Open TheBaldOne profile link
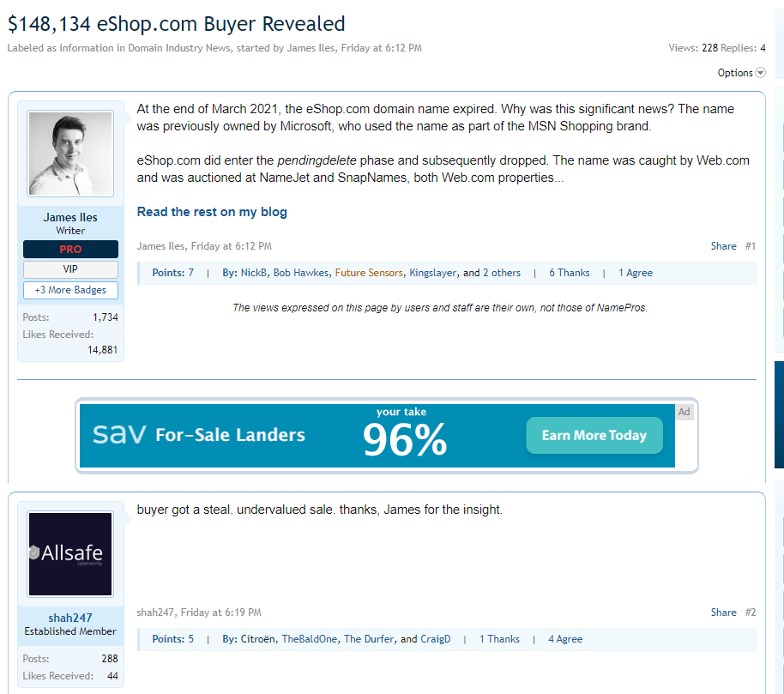Viewport: 784px width, 694px height. [310, 639]
